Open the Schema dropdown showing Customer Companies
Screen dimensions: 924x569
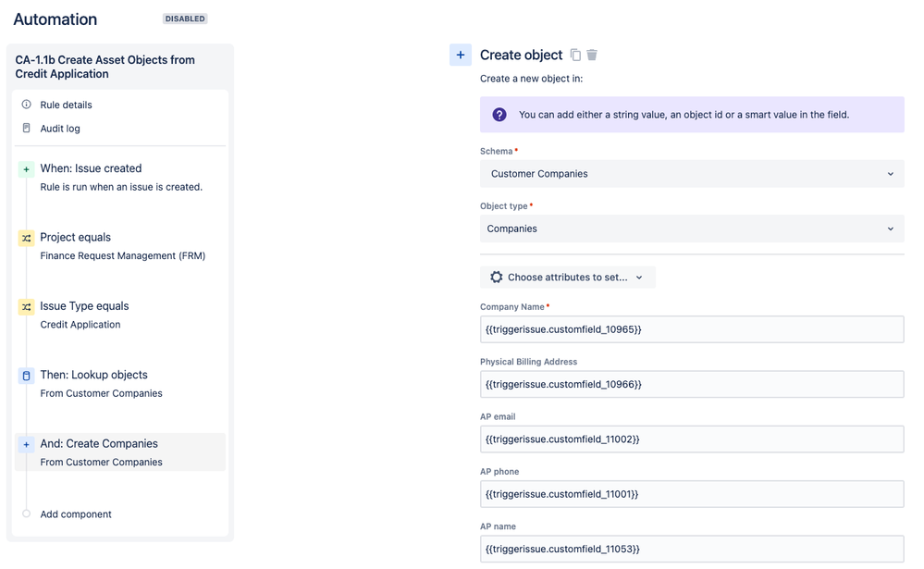(x=692, y=174)
